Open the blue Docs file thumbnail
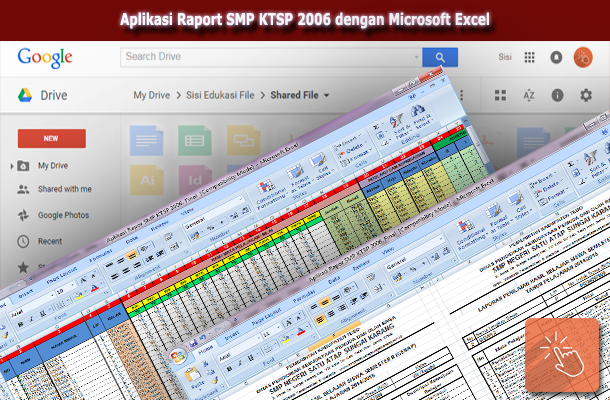610x400 pixels. click(146, 140)
